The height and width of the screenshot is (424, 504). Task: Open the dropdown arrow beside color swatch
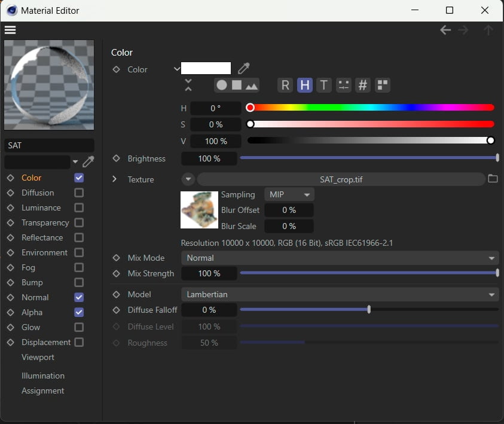[177, 69]
